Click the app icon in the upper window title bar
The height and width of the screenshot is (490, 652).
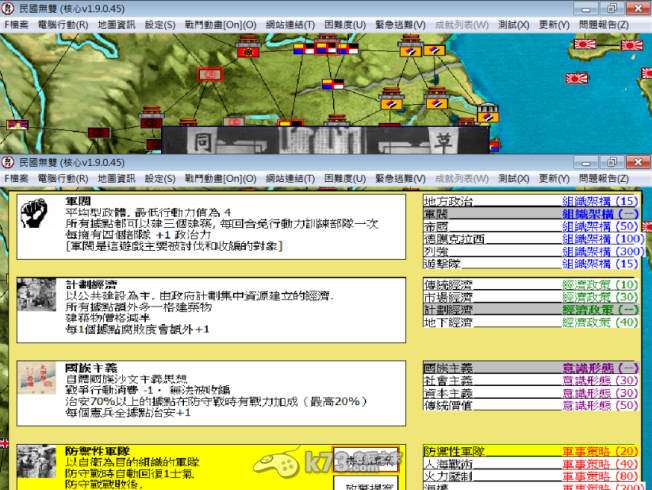click(x=7, y=8)
